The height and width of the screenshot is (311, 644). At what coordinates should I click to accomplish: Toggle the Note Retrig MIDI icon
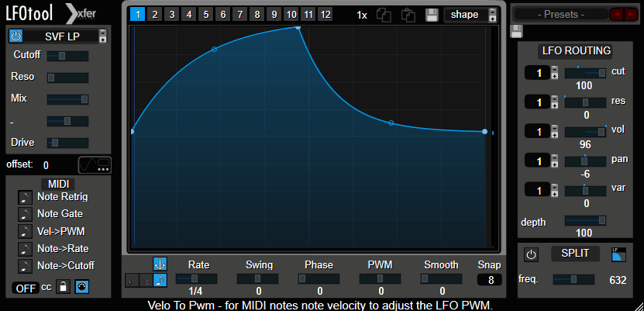[25, 197]
